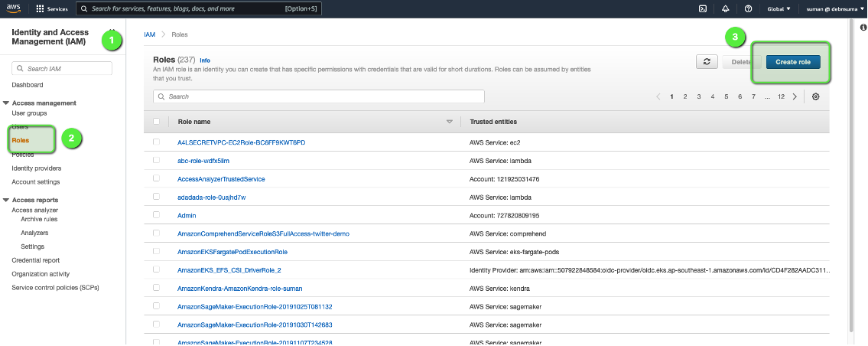The image size is (868, 346).
Task: Click the AWS logo home icon
Action: tap(14, 8)
